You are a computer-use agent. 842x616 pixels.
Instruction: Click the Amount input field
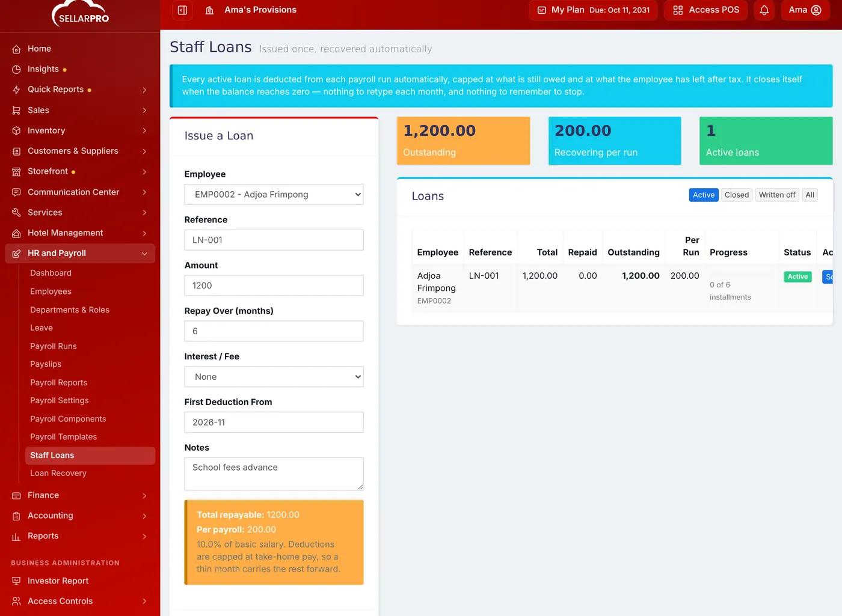[x=274, y=286]
